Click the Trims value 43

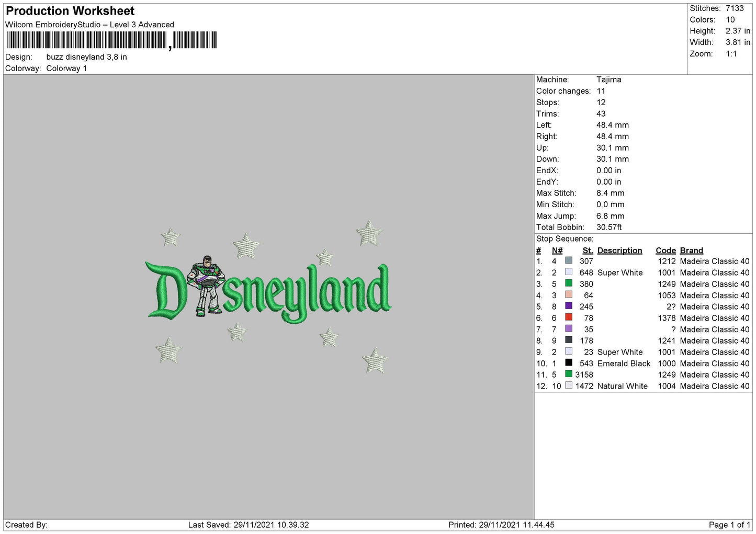click(x=601, y=113)
